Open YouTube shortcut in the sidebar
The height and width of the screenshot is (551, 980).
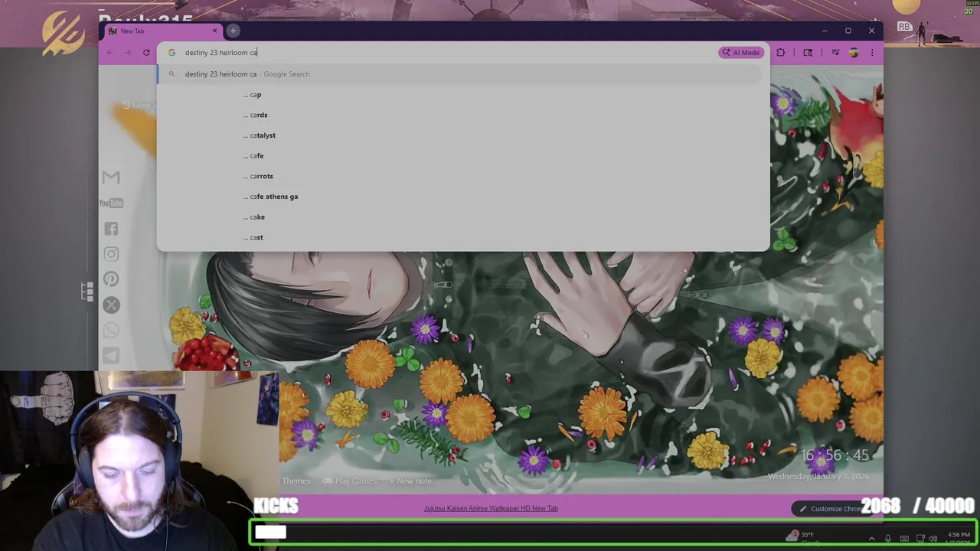click(111, 203)
